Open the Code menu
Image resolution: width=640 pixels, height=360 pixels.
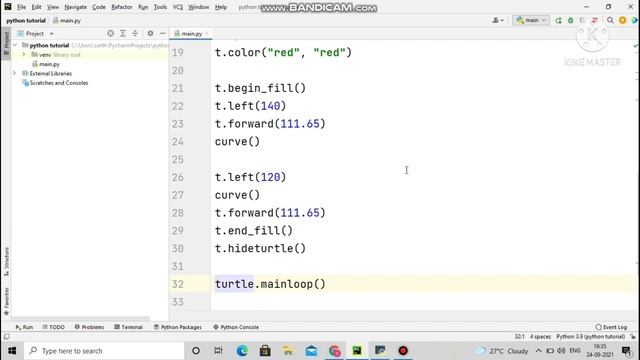click(99, 7)
